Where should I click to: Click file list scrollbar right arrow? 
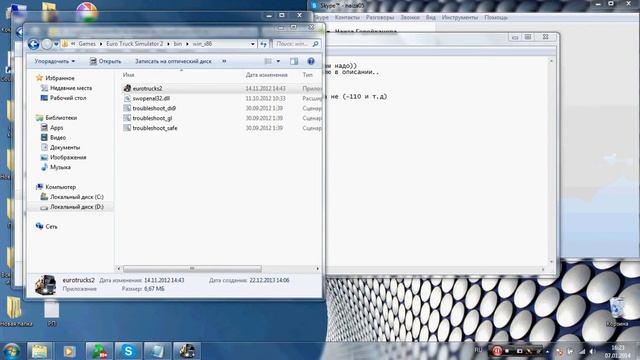318,269
